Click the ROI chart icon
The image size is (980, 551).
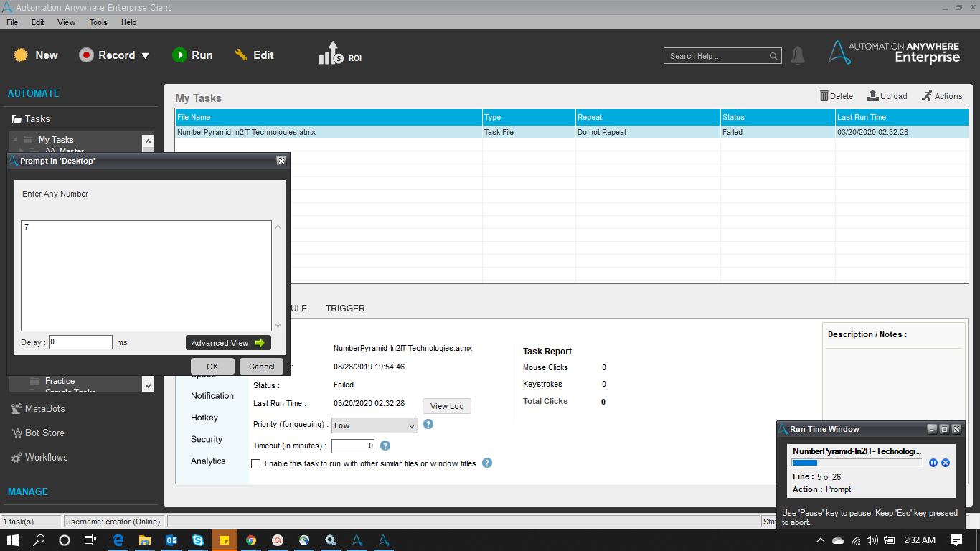point(331,54)
